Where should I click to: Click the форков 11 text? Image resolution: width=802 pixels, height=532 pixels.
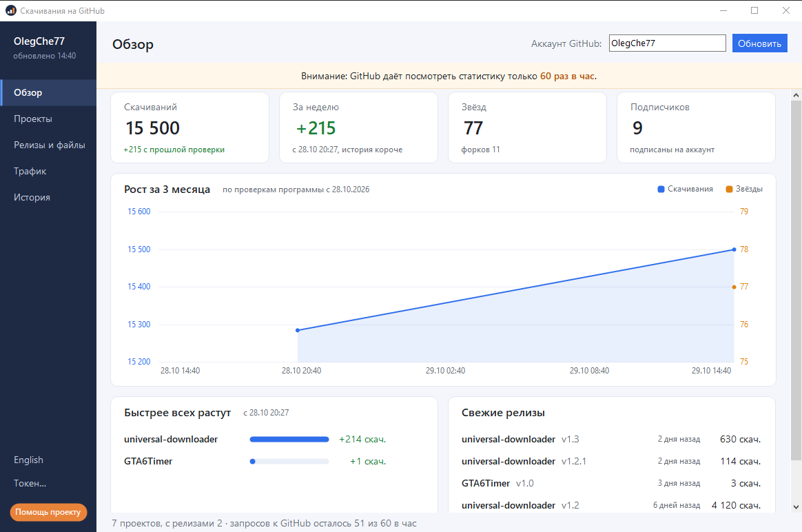(480, 150)
